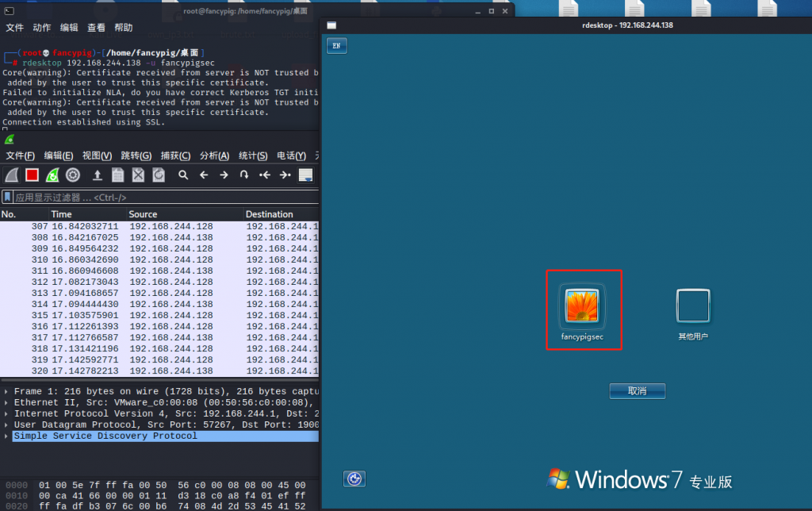Go back to previous packet arrow
Screen dimensions: 812x511
pyautogui.click(x=204, y=175)
